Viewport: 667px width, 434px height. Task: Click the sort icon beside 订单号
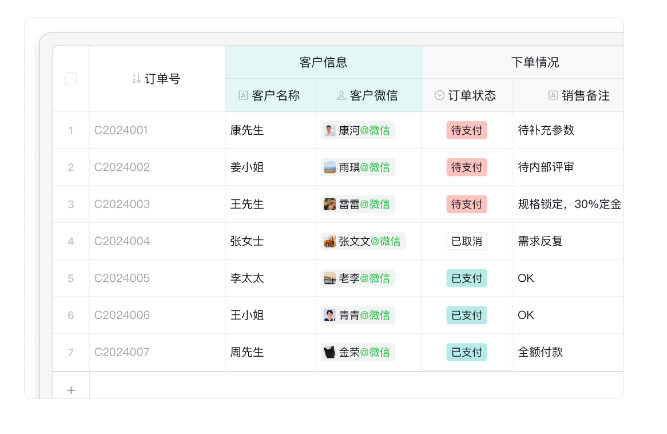pyautogui.click(x=136, y=79)
